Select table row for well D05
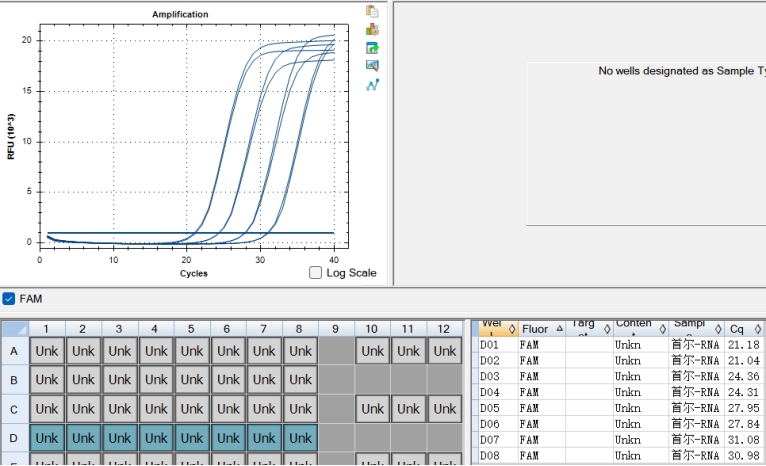766x466 pixels. point(619,408)
